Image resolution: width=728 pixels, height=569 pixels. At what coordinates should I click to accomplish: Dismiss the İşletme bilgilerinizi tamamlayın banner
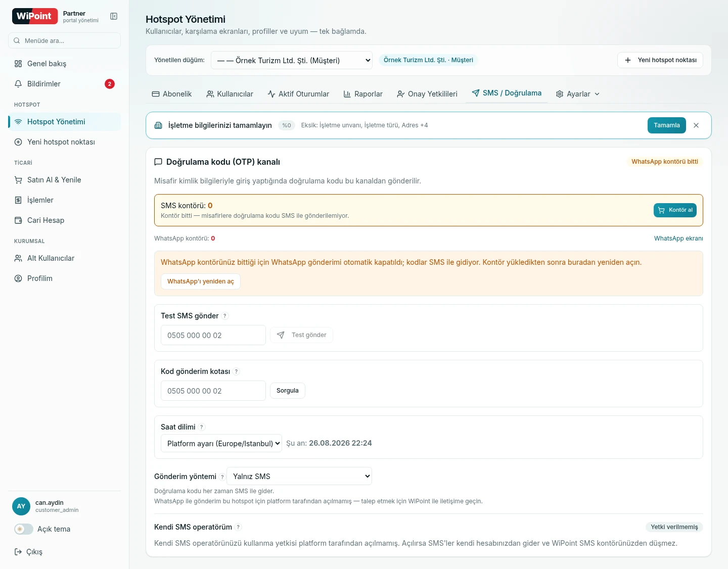696,125
